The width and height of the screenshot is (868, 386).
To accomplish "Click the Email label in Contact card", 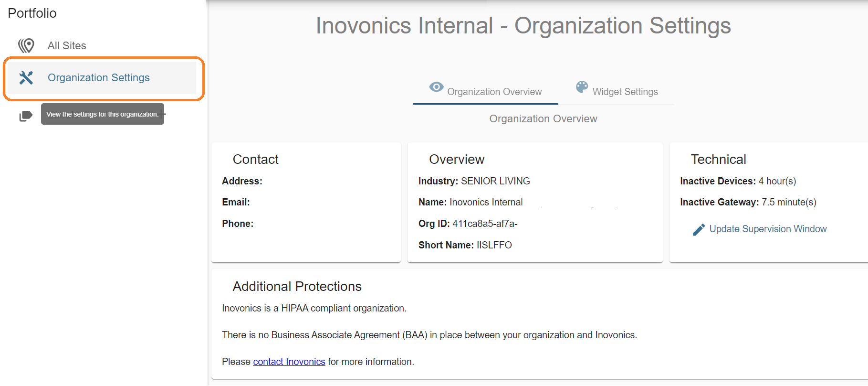I will 236,202.
